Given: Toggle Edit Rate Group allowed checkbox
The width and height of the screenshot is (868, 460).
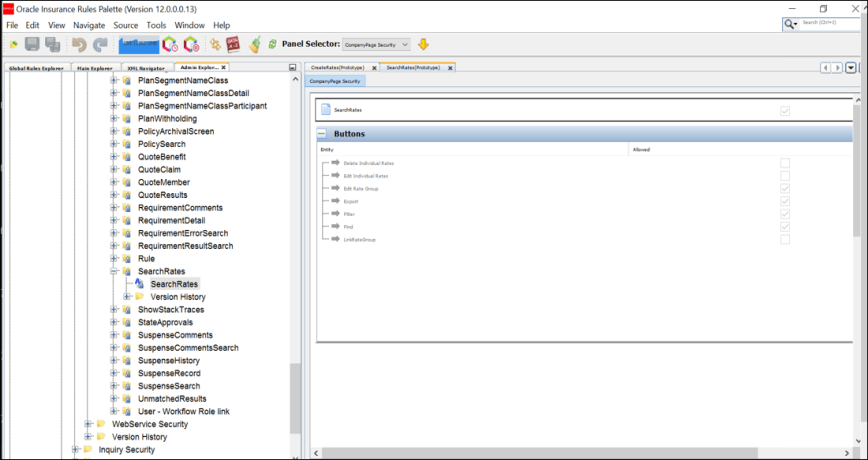Looking at the screenshot, I should point(785,189).
